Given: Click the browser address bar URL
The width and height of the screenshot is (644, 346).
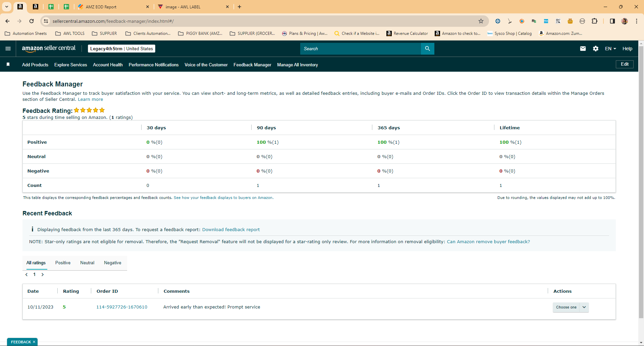Looking at the screenshot, I should click(113, 21).
